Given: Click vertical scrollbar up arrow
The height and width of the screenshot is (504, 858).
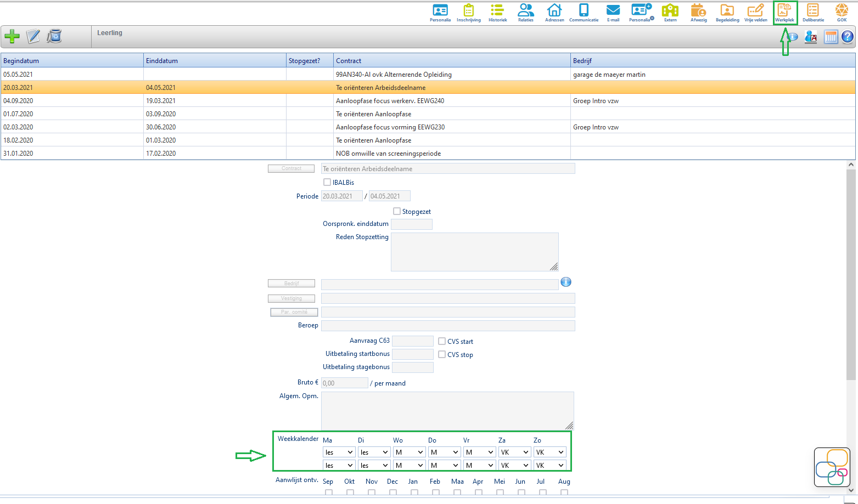Looking at the screenshot, I should pyautogui.click(x=851, y=165).
